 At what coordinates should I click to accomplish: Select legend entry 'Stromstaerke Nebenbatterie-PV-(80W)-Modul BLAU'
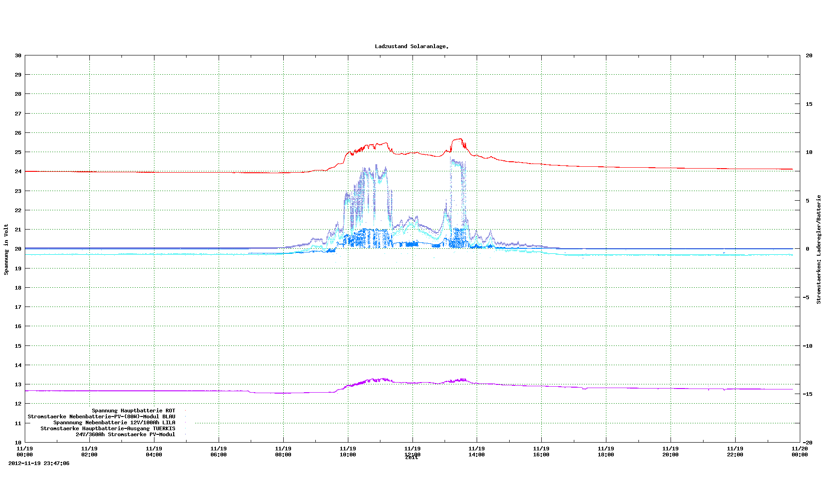pyautogui.click(x=101, y=416)
